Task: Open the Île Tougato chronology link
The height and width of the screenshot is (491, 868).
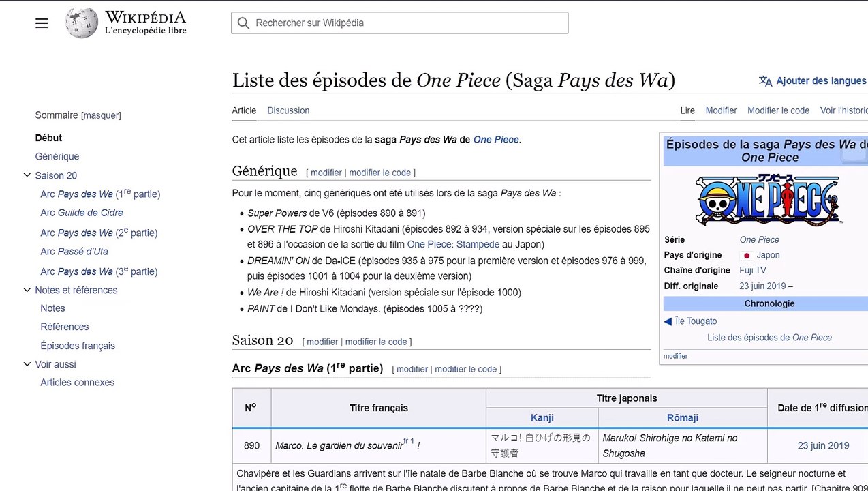Action: click(696, 321)
